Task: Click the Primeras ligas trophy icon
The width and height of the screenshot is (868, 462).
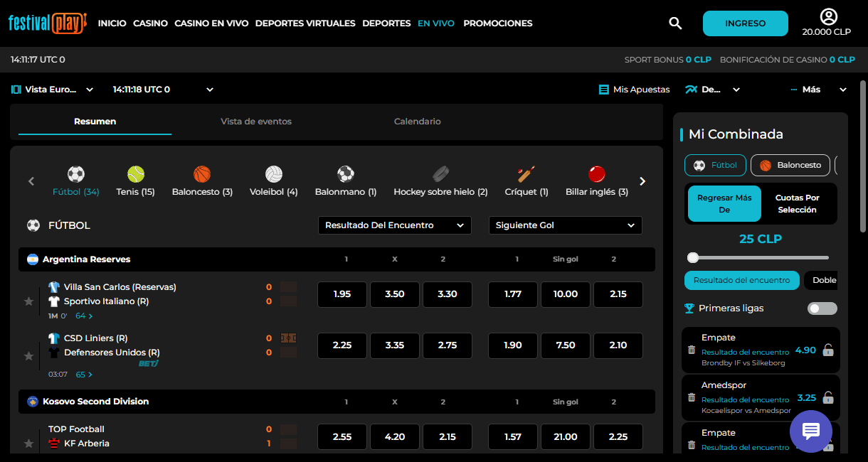Action: [689, 308]
